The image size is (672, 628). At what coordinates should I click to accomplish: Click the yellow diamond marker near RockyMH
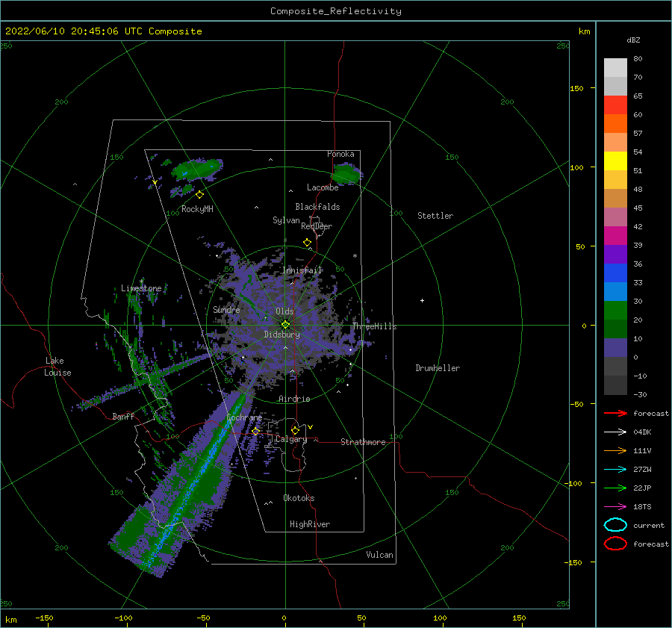(199, 195)
